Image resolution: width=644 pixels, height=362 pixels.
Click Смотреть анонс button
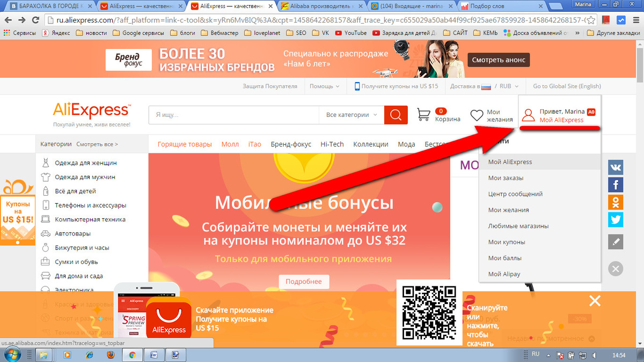498,59
